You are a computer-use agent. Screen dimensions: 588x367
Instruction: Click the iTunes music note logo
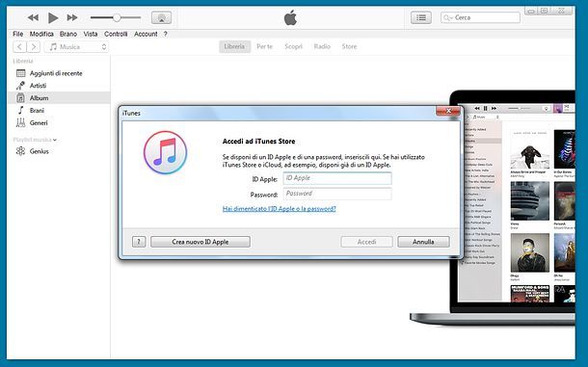165,152
